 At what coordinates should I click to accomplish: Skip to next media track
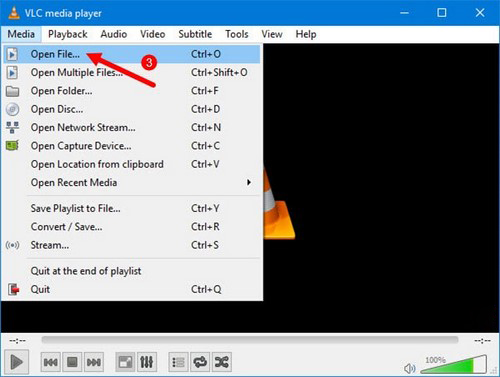pos(94,362)
